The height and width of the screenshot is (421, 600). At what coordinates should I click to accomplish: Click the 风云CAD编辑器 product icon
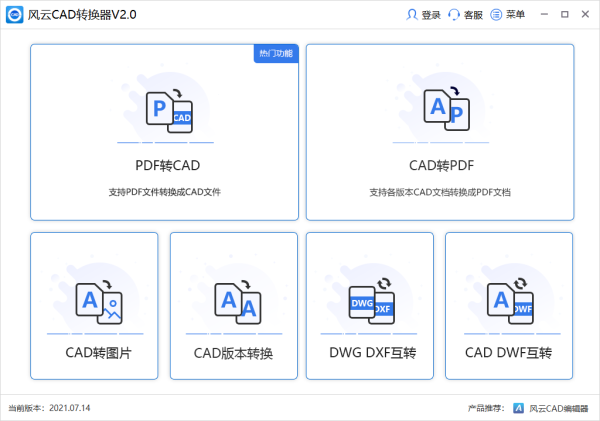[x=518, y=408]
